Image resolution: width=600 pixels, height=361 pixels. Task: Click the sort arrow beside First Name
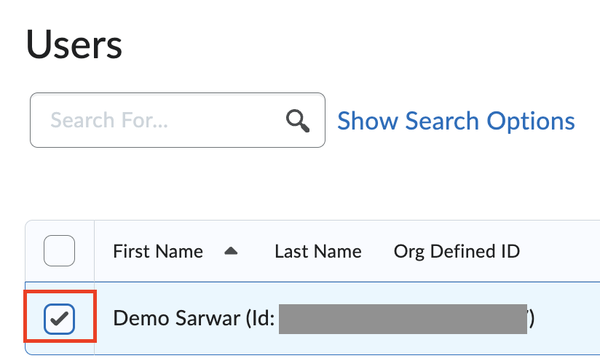pos(231,251)
